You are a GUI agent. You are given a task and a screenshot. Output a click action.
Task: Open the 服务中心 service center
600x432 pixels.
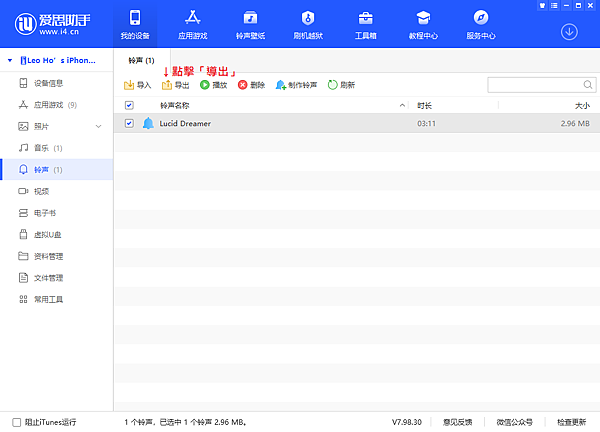(x=481, y=25)
